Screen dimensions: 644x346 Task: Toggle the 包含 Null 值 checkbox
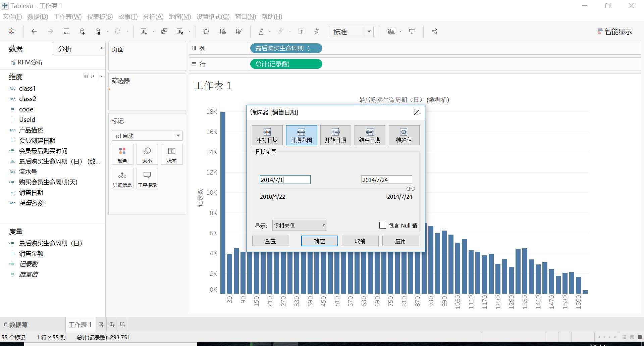coord(383,225)
